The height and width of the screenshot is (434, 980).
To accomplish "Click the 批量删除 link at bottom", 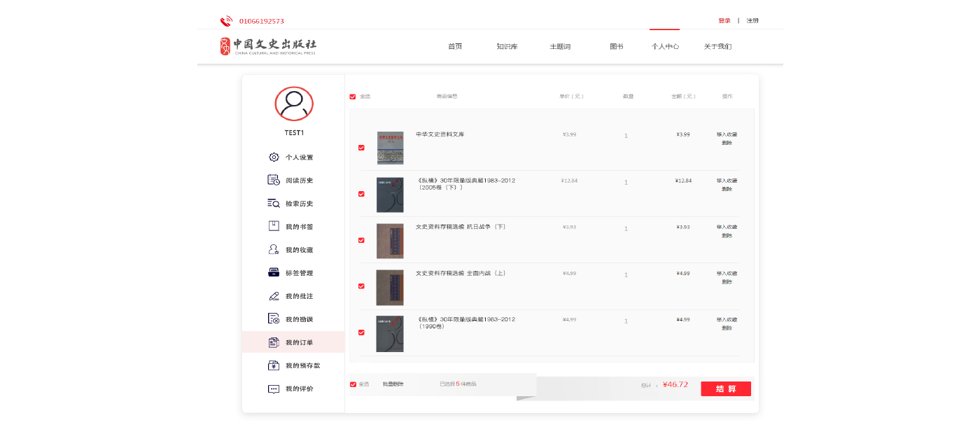I will 393,384.
